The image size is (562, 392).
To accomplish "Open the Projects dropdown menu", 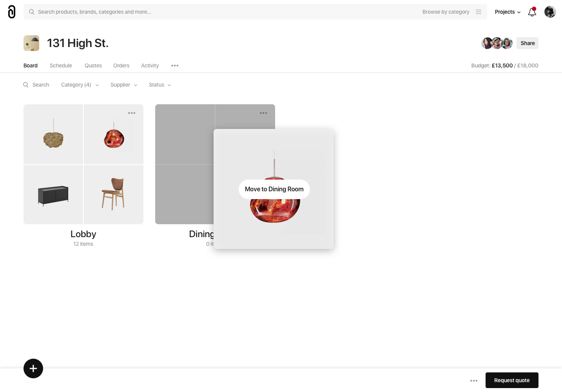I will pos(508,12).
